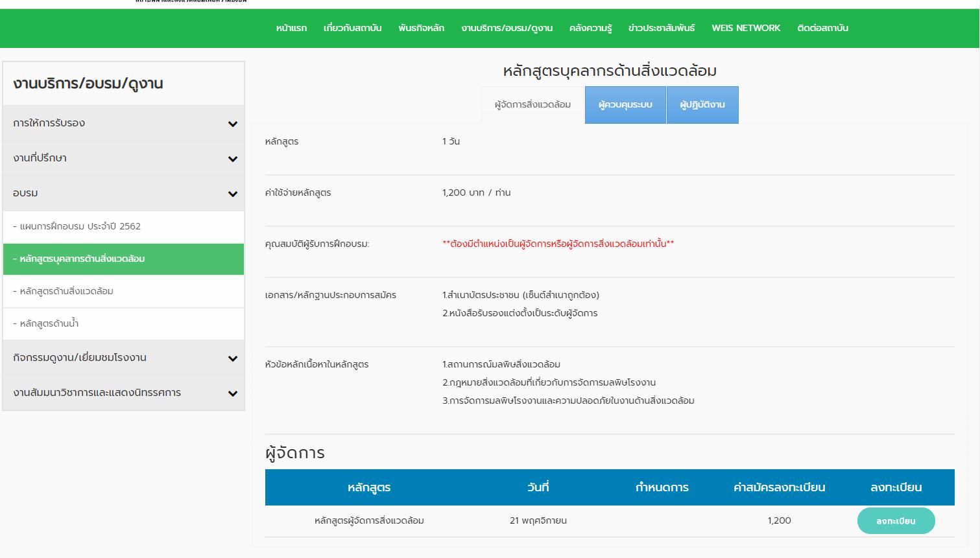Switch to the ผู้ควบคุมระบบ tab
The width and height of the screenshot is (980, 558).
coord(625,105)
